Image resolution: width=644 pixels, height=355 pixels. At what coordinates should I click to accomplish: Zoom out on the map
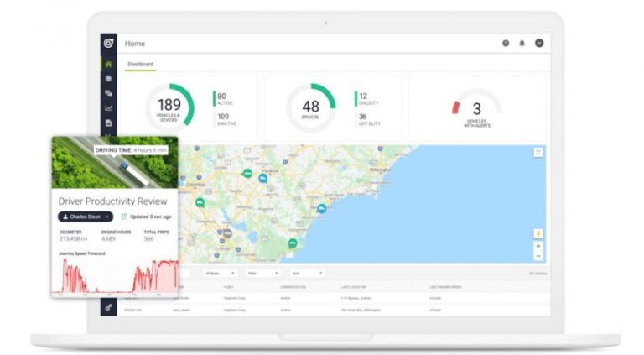(538, 255)
